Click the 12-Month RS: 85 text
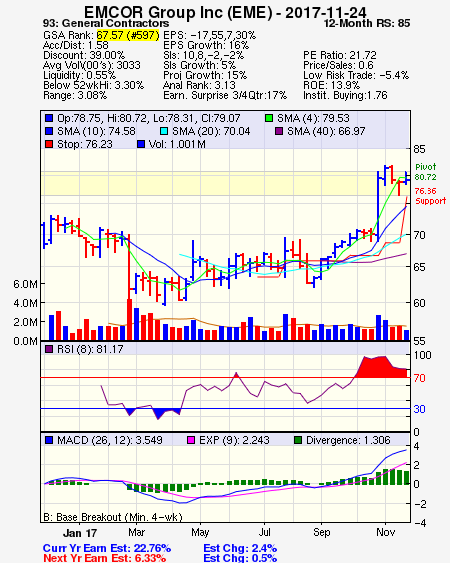 tap(367, 23)
